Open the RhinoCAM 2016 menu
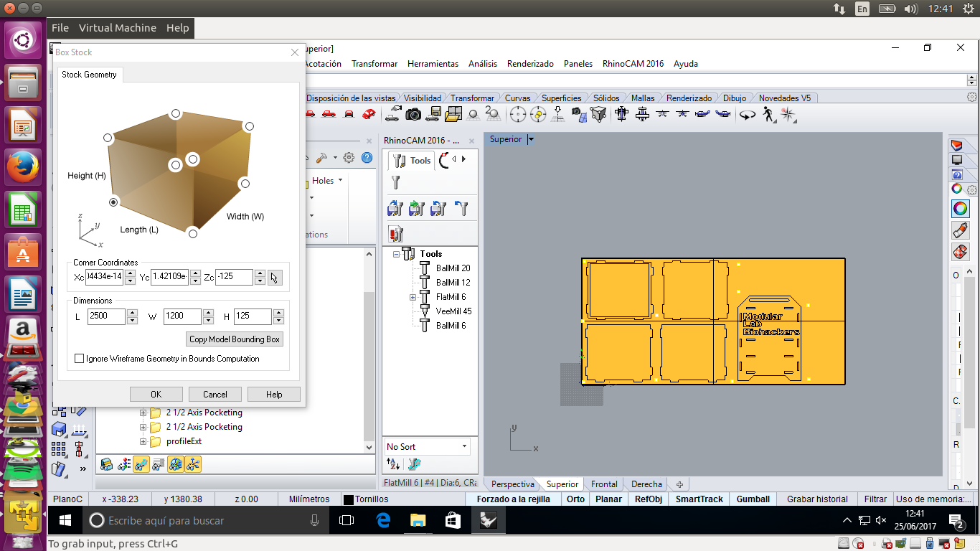Screen dimensions: 980x551 point(633,64)
